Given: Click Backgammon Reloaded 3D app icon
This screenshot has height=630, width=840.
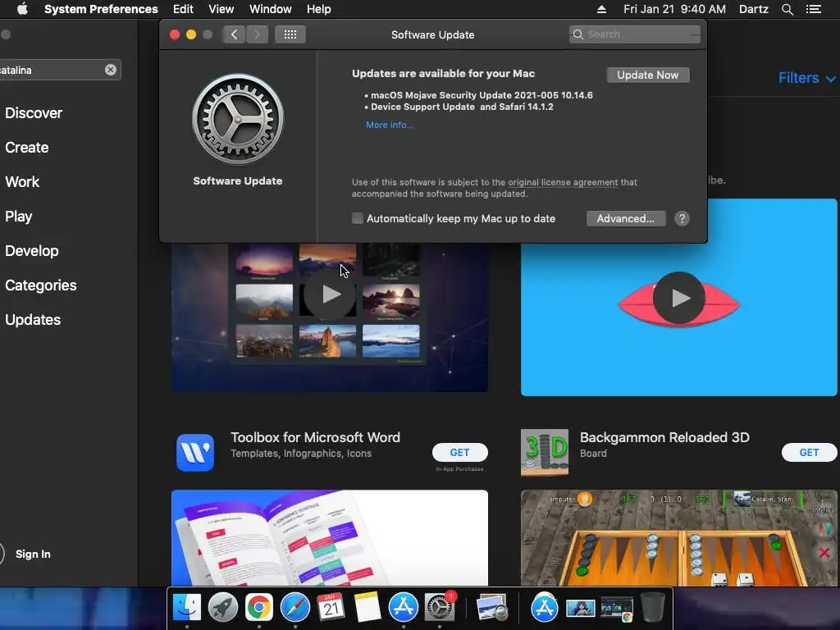Looking at the screenshot, I should click(x=545, y=452).
